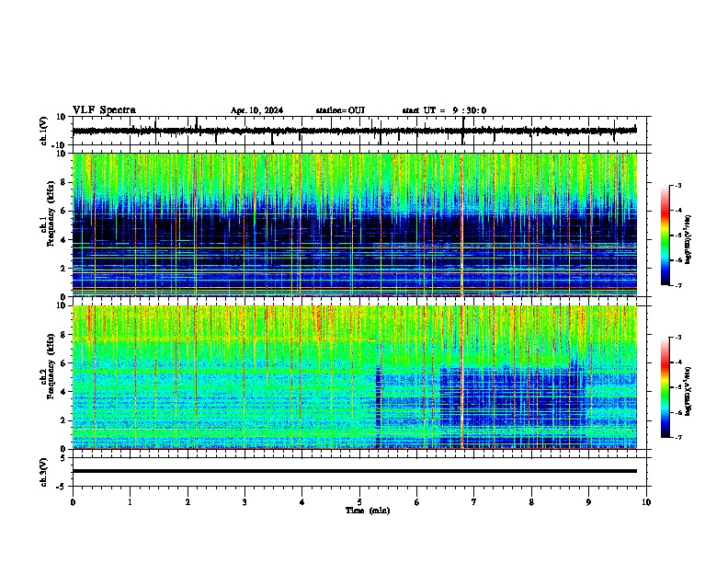Click the "station=OUI" header label
This screenshot has width=728, height=563.
tap(340, 110)
